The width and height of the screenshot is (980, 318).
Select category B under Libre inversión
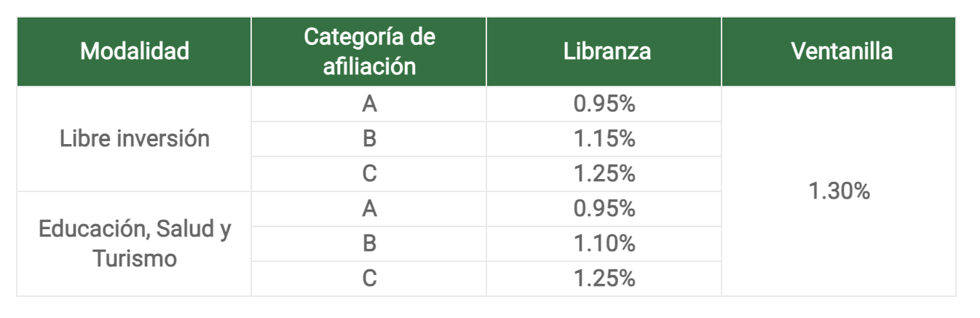(369, 139)
